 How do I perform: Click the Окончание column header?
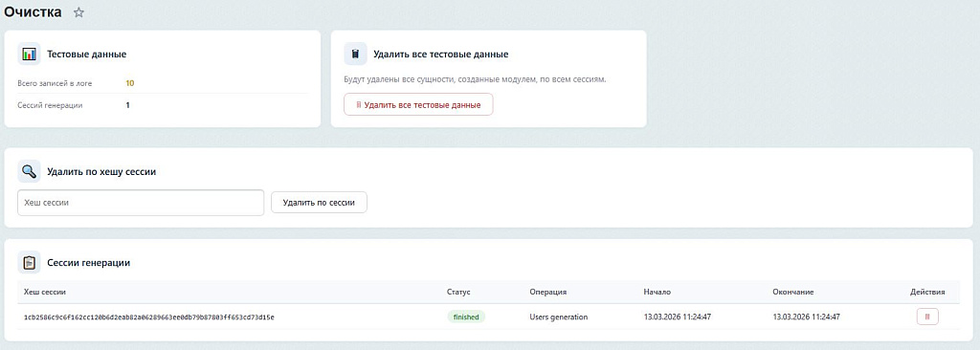coord(793,292)
